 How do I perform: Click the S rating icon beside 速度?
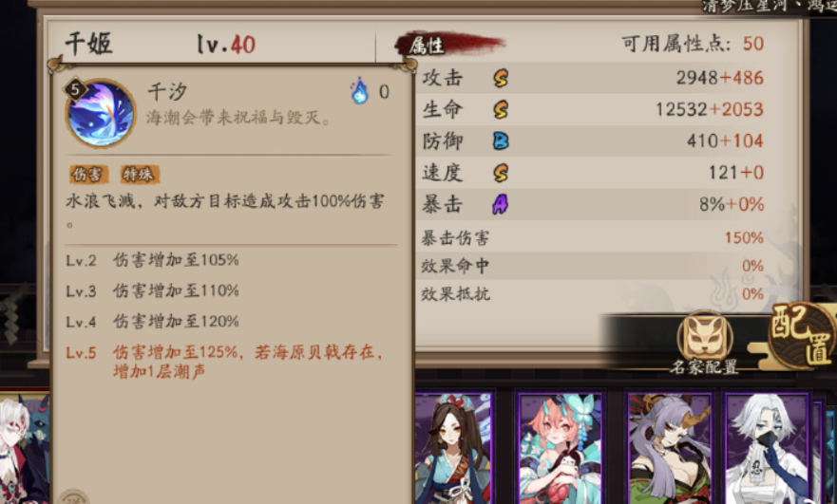tap(501, 172)
